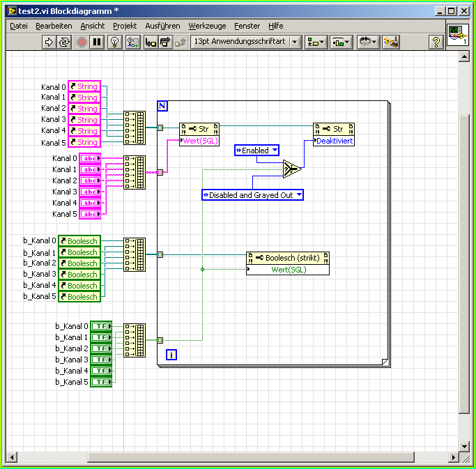
Task: Toggle Retain Wire Values button
Action: pyautogui.click(x=132, y=42)
